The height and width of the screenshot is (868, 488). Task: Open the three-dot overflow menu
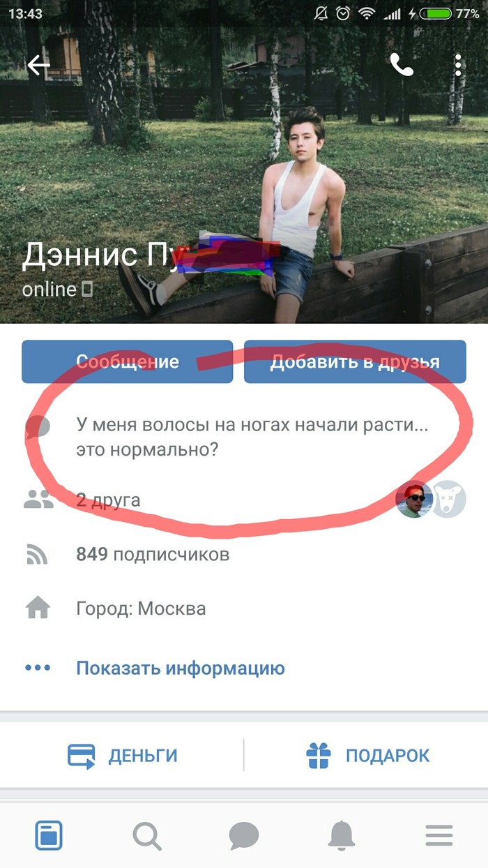(x=458, y=65)
